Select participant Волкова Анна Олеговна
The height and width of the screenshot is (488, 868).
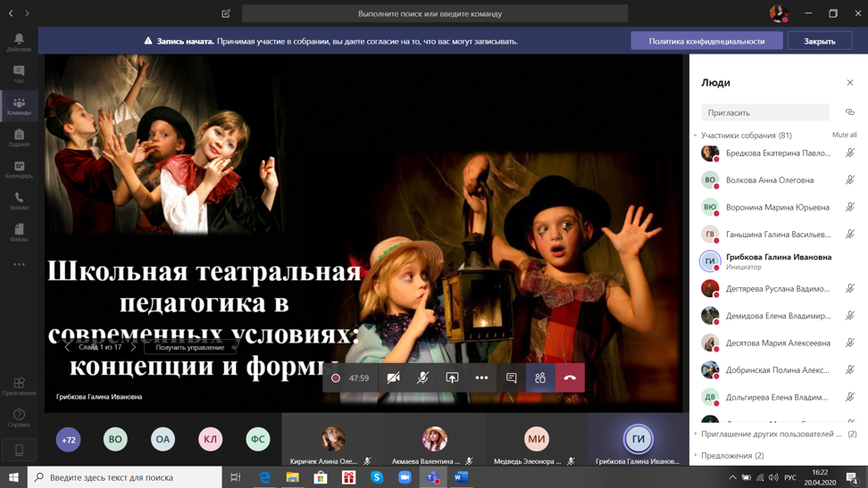(769, 180)
